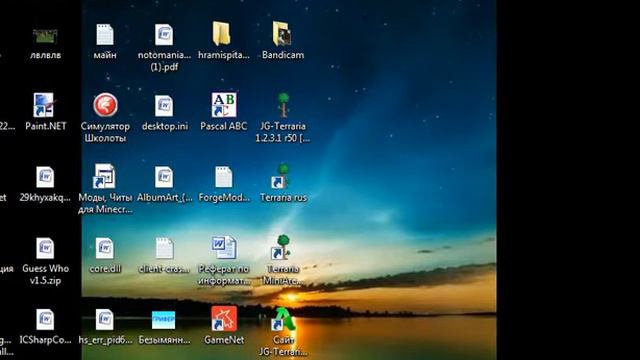Open Моды, Читы для Minecraft shortcut
Screen dimensions: 640x360
[104, 176]
